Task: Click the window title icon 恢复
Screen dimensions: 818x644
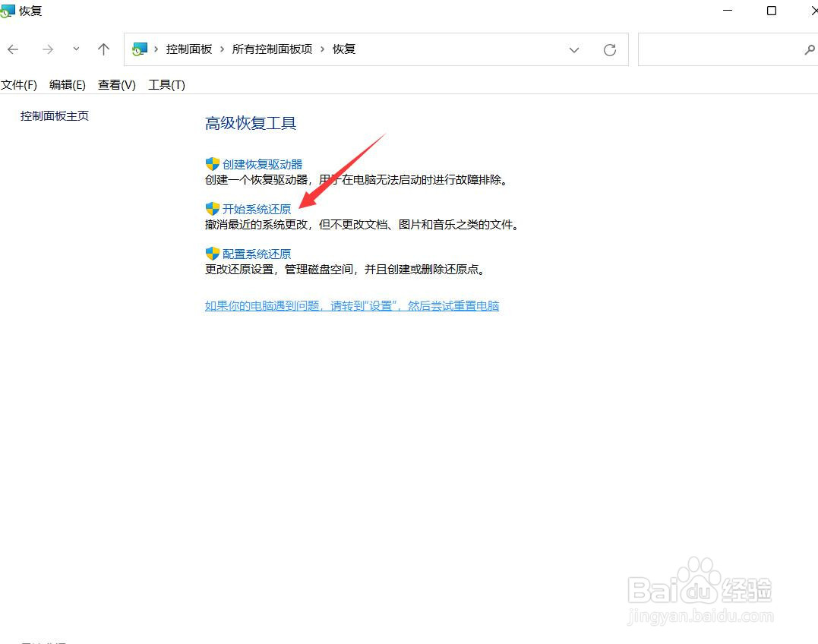Action: (8, 11)
